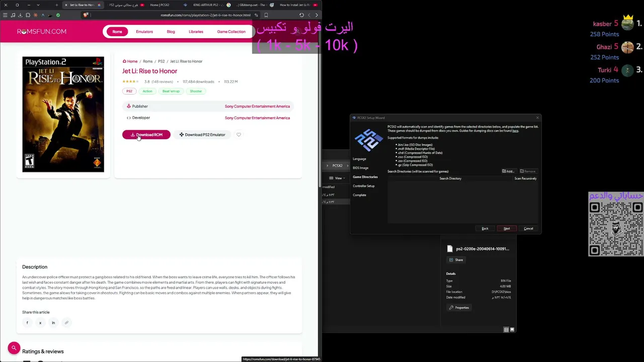This screenshot has width=644, height=362.
Task: Click Share button in File Explorer details
Action: click(456, 260)
